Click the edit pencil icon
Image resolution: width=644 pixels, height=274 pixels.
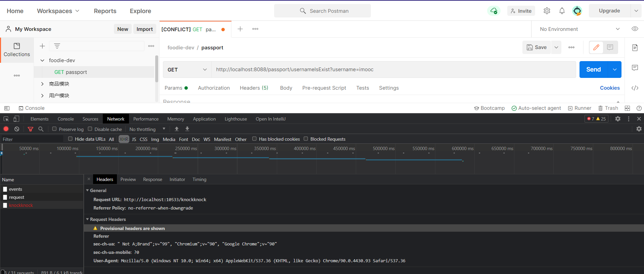click(x=596, y=47)
